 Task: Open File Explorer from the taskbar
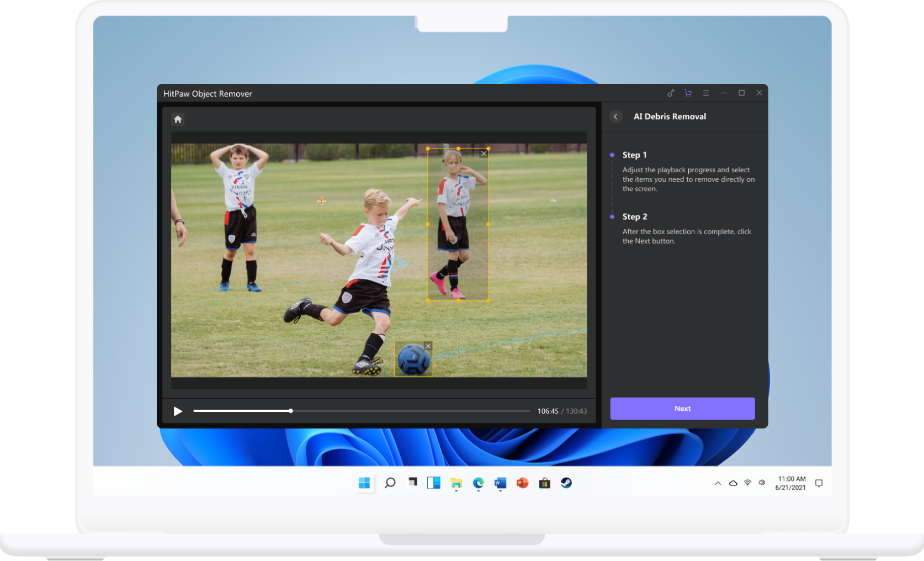tap(456, 483)
